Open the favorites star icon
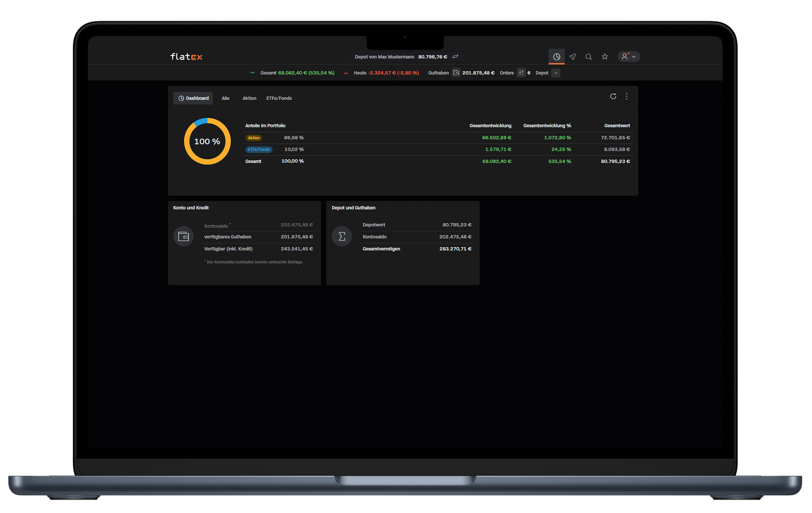The image size is (812, 513). coord(605,56)
